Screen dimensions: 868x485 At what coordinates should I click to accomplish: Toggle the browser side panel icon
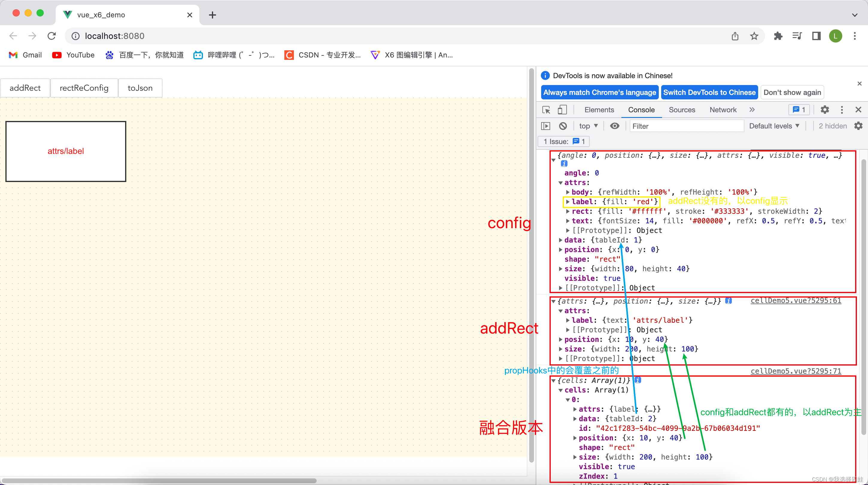pos(816,36)
